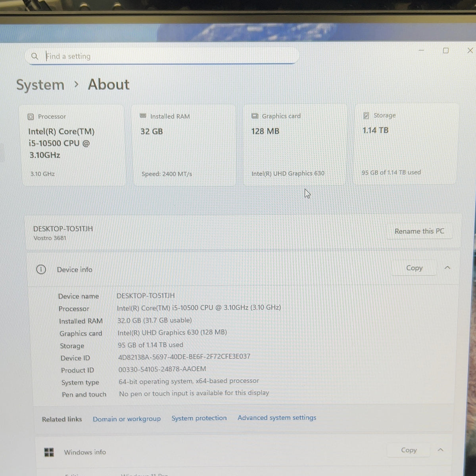Copy the Device info details

point(414,268)
